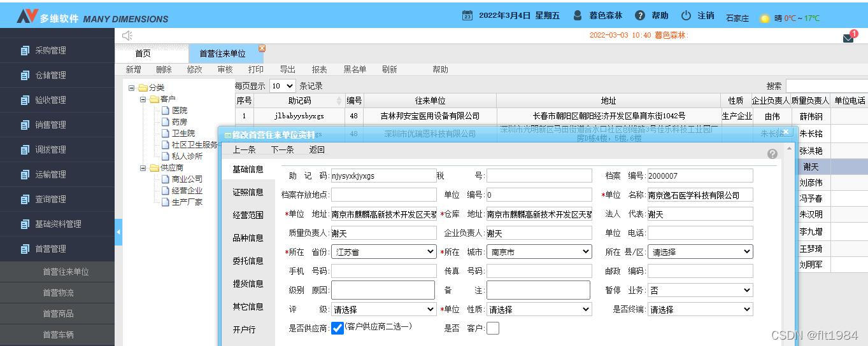
Task: Open the 所在县/区 dropdown
Action: (701, 252)
